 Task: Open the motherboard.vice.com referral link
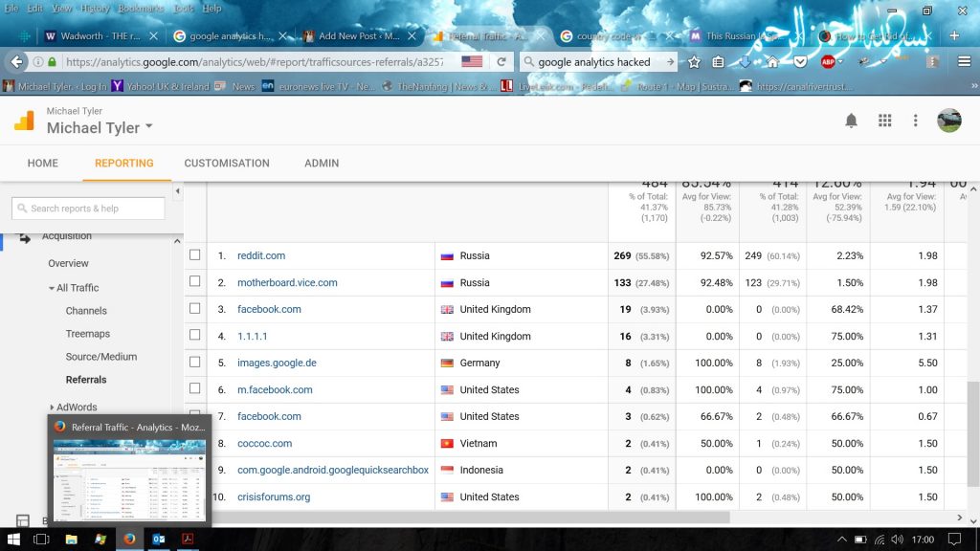(287, 282)
